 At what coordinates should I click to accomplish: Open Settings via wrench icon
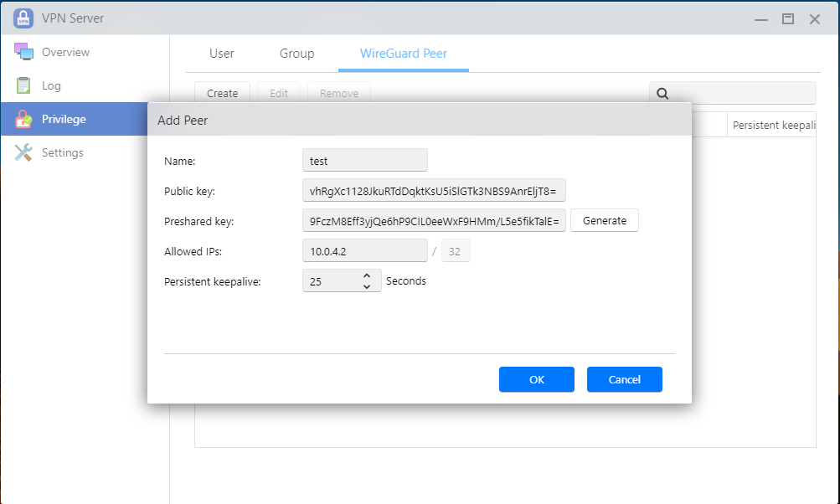click(23, 152)
